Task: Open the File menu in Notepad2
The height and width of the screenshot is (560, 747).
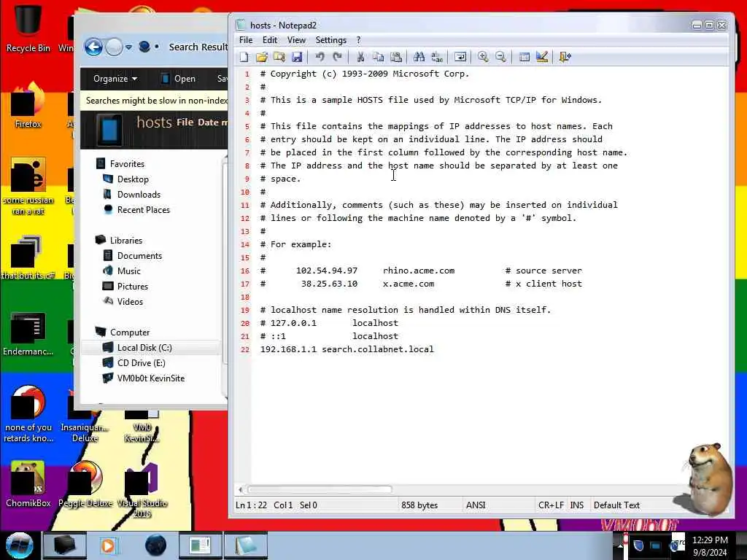Action: 246,40
